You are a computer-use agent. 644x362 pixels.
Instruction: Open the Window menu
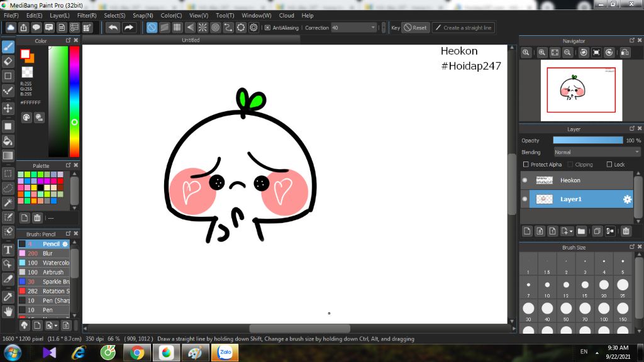(257, 16)
